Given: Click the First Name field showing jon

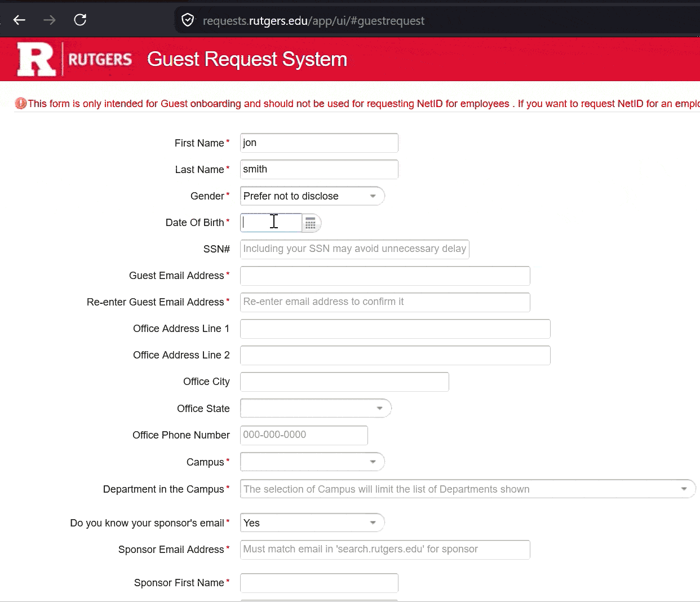Looking at the screenshot, I should pos(318,143).
